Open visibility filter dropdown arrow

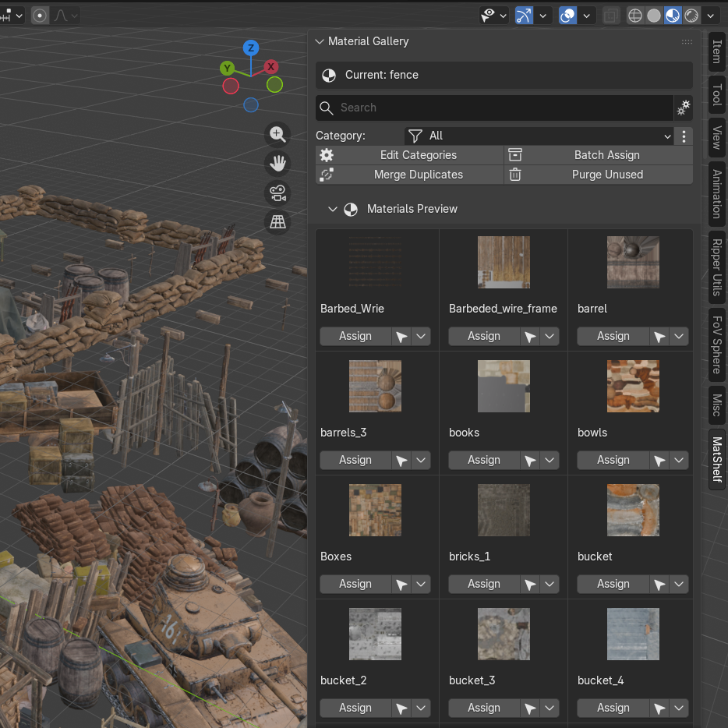point(503,16)
